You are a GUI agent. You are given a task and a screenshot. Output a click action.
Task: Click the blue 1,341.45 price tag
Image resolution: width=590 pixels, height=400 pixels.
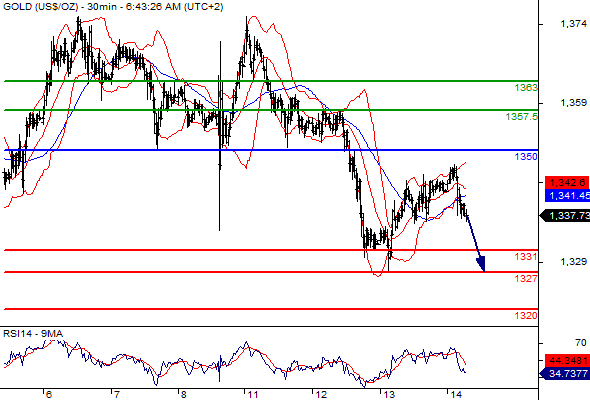click(x=567, y=195)
